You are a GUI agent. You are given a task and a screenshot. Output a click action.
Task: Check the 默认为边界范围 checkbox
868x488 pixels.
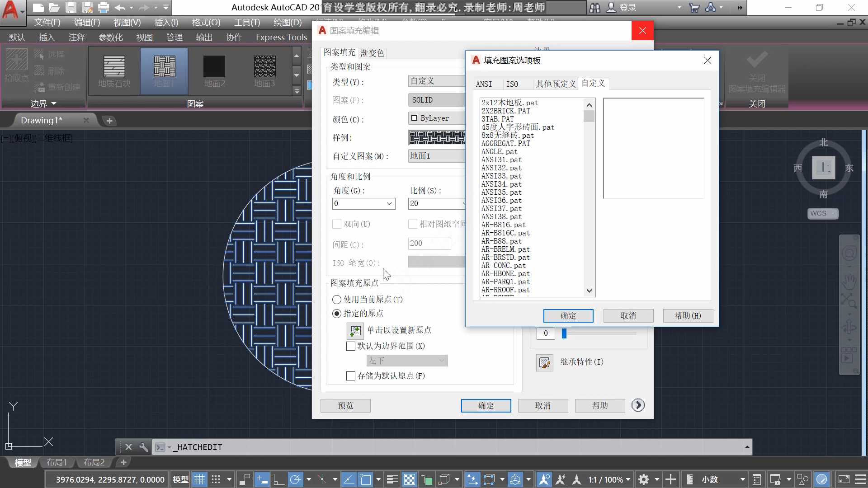[x=351, y=347]
